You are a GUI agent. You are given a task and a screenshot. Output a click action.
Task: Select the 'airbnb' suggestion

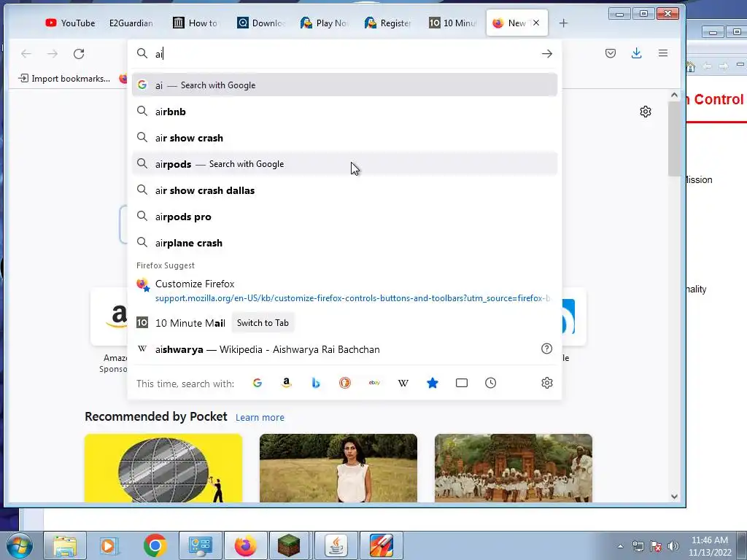point(344,112)
